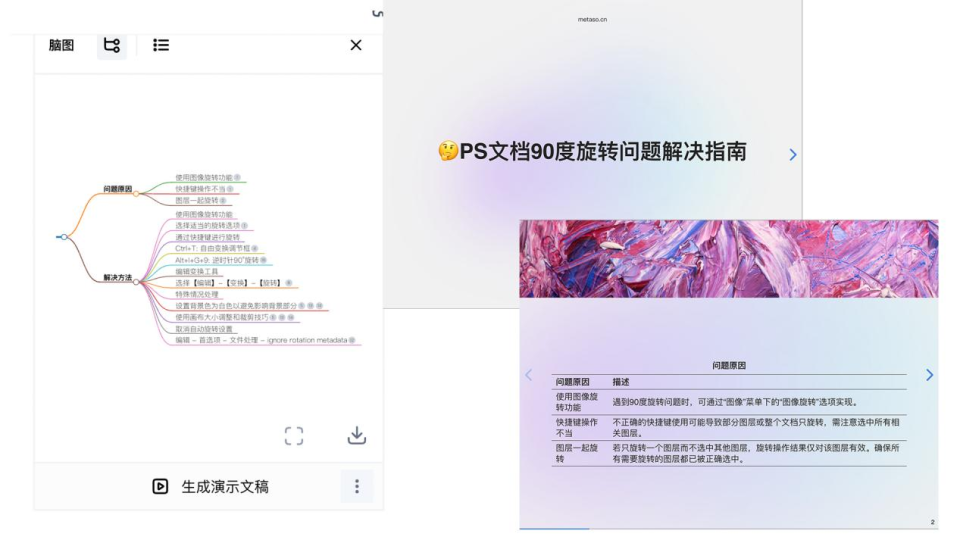
Task: Select the 问题原因 mind map node
Action: (118, 189)
